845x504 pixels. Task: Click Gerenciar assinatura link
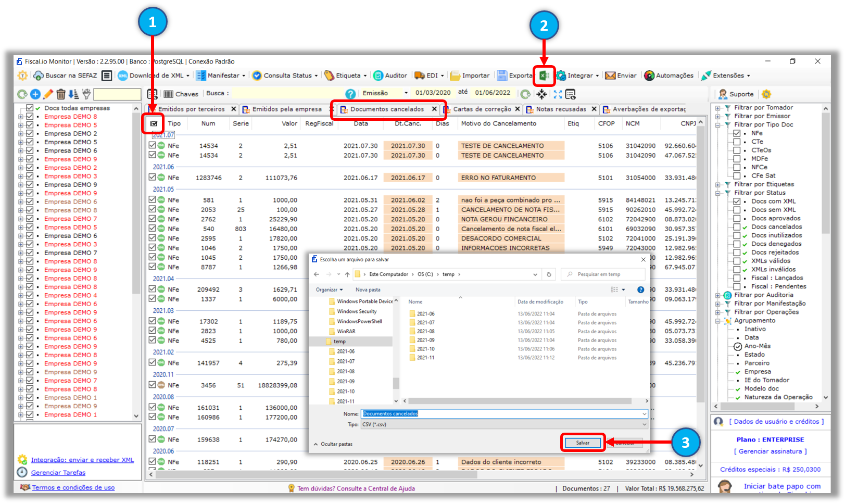(x=770, y=451)
